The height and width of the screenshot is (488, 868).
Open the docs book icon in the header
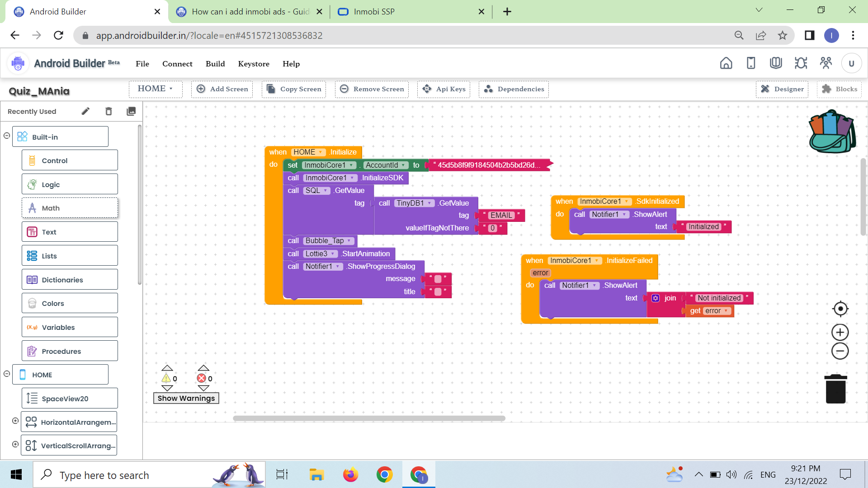pos(776,63)
